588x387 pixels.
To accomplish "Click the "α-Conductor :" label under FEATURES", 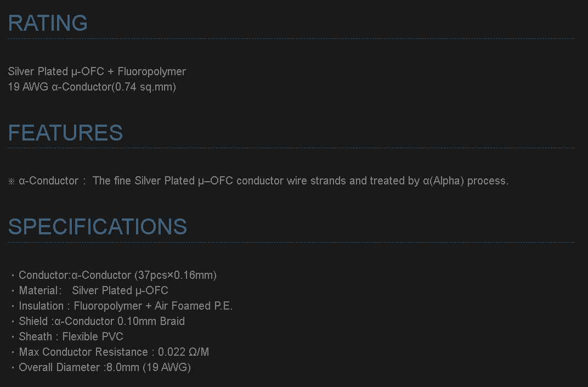I will pyautogui.click(x=53, y=181).
